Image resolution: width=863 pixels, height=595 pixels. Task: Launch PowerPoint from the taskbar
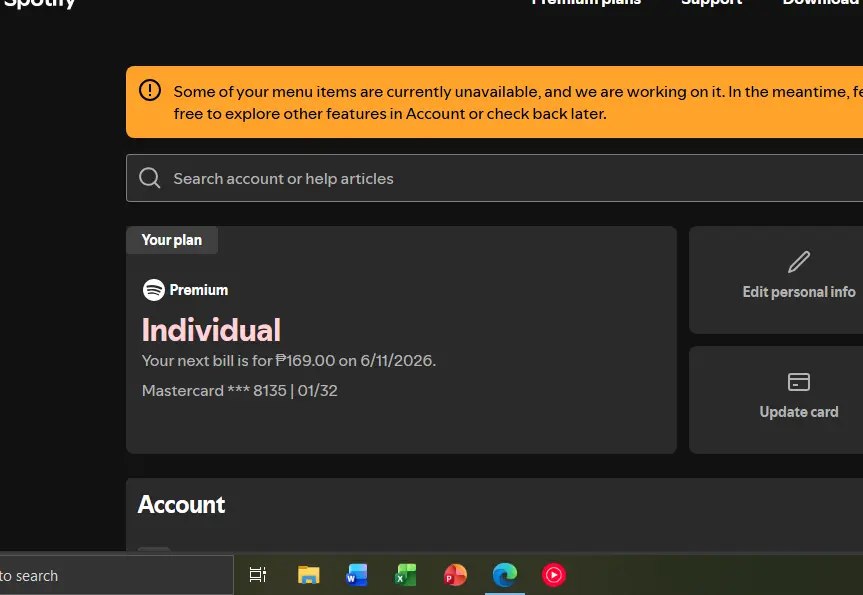click(x=455, y=575)
